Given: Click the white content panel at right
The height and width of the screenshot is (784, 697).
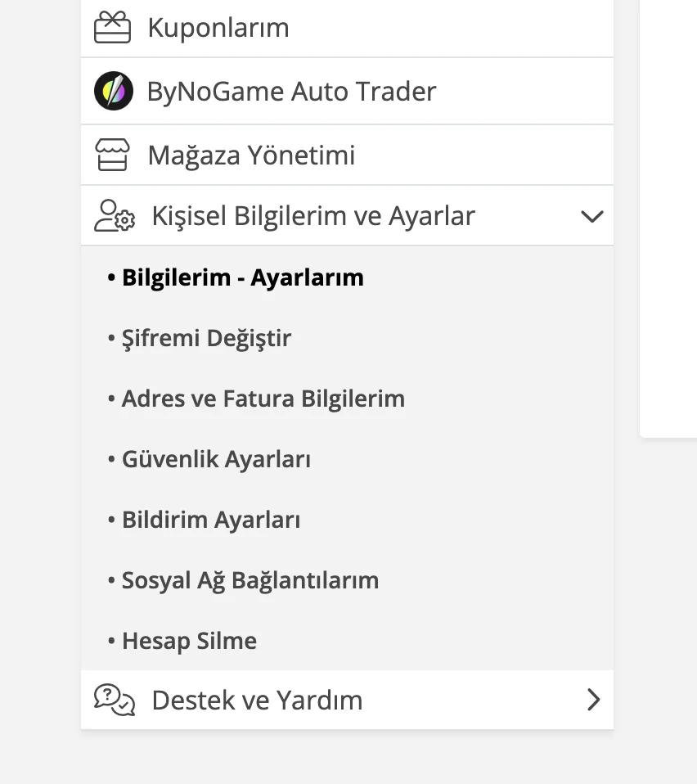Looking at the screenshot, I should (x=668, y=213).
